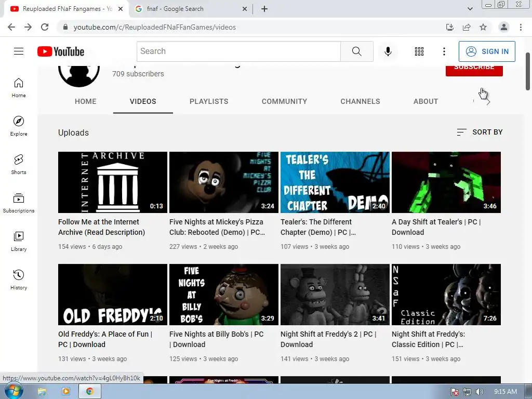Viewport: 532px width, 399px height.
Task: Open the YouTube apps grid
Action: [x=419, y=51]
